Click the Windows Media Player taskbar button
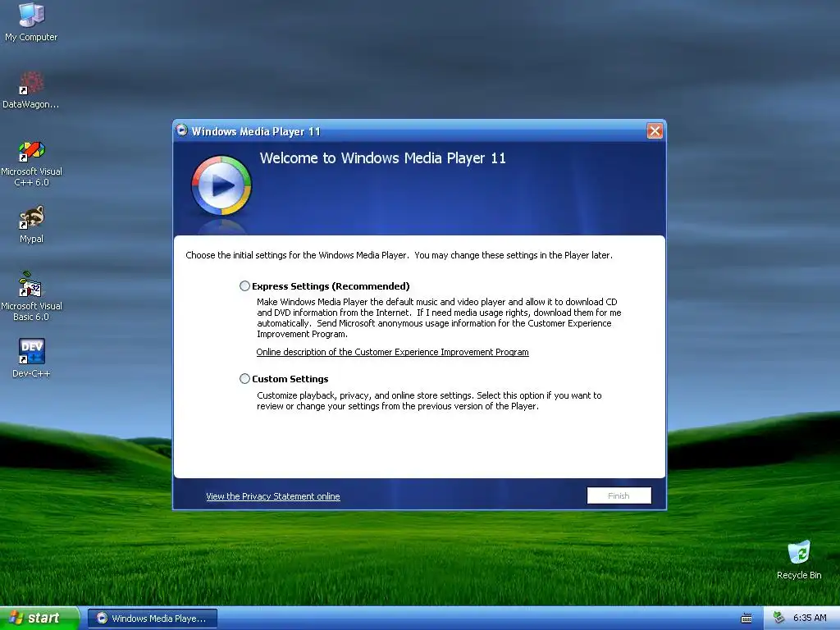This screenshot has width=840, height=630. [153, 619]
